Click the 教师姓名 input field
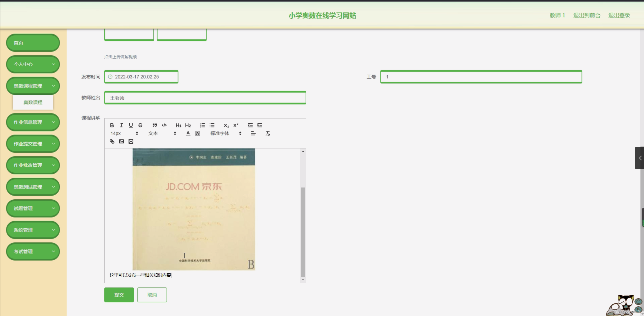This screenshot has width=644, height=316. pos(205,98)
